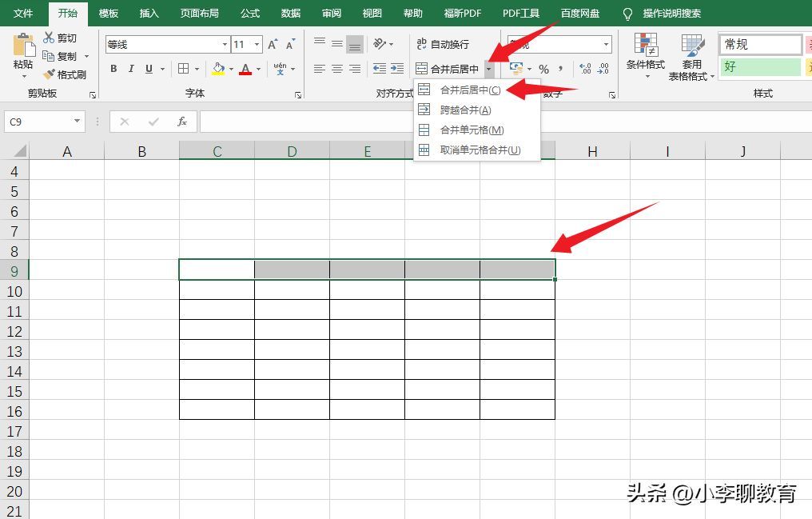Click the Paste (粘贴) clipboard icon
812x519 pixels.
point(23,45)
